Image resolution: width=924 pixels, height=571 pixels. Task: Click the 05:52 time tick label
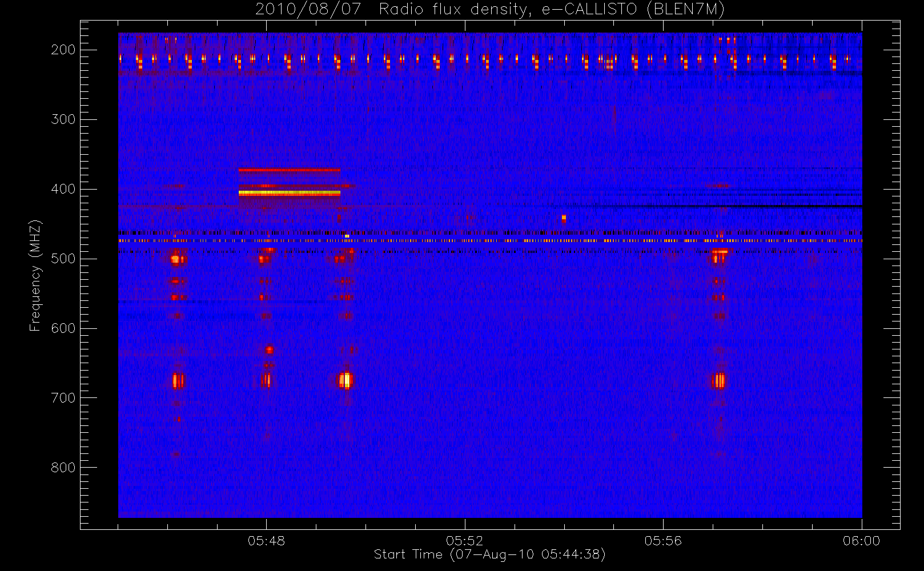point(464,541)
